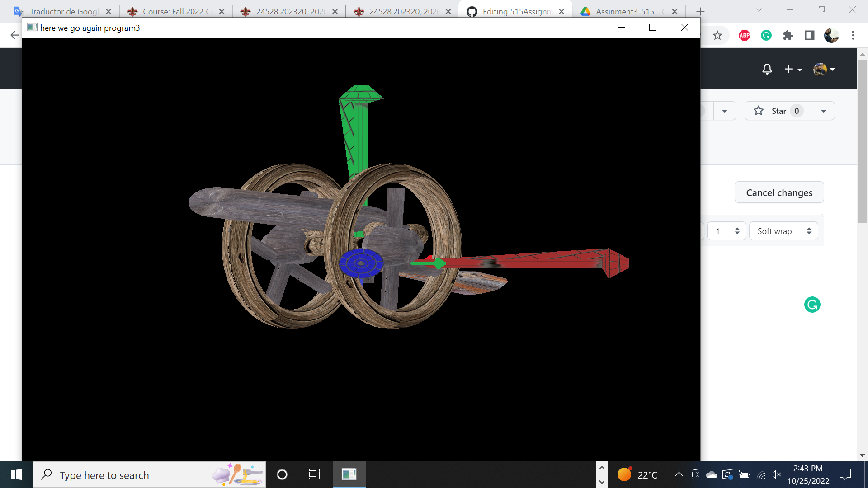Open the OneDrive cloud tray icon
Image resolution: width=868 pixels, height=488 pixels.
(x=711, y=475)
